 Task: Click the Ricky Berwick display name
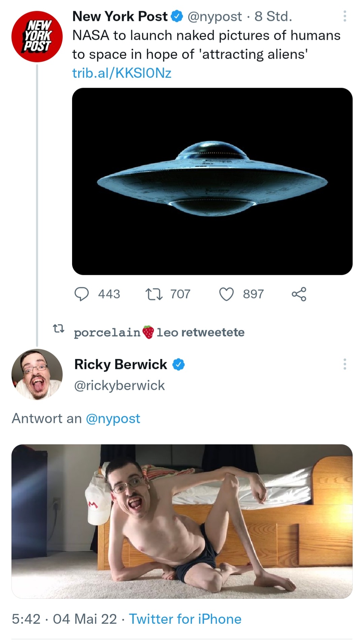click(x=121, y=364)
